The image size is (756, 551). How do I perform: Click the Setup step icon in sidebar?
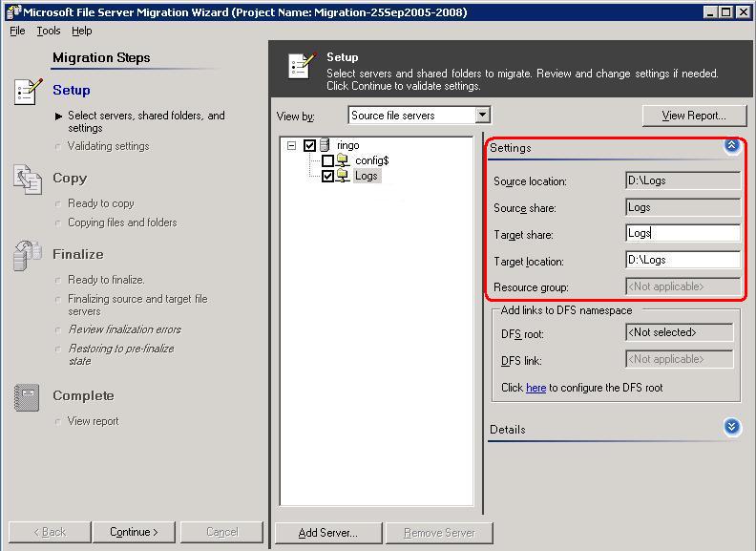click(29, 92)
